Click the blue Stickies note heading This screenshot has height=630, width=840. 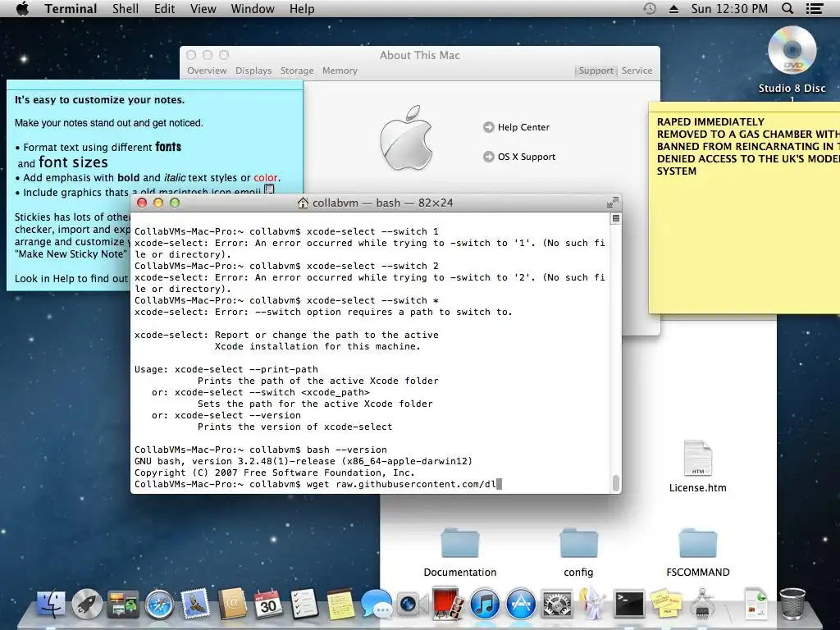(x=99, y=99)
